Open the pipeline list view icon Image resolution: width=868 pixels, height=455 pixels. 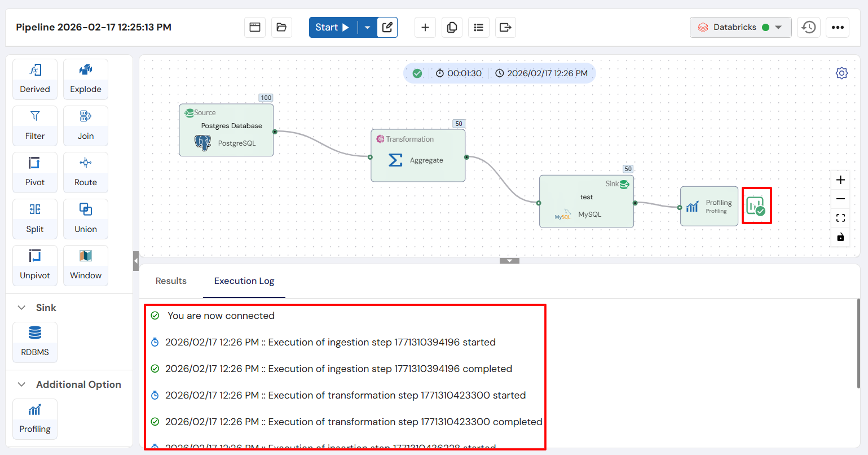[478, 27]
